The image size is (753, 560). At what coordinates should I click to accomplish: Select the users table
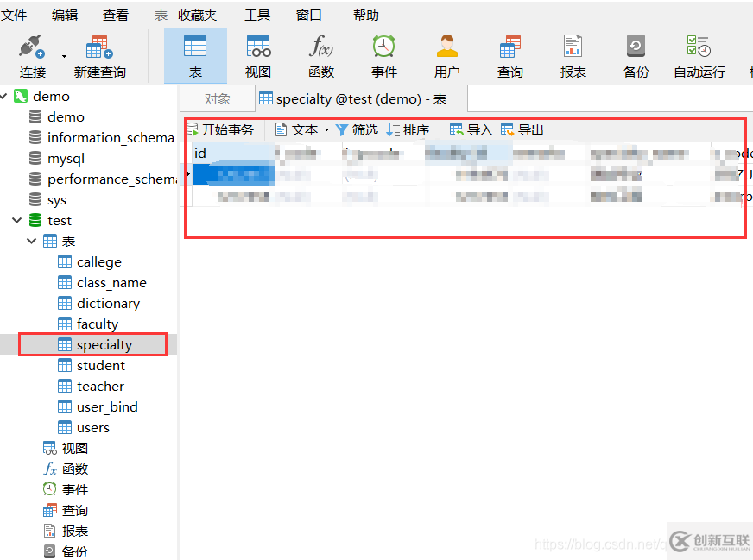coord(92,427)
